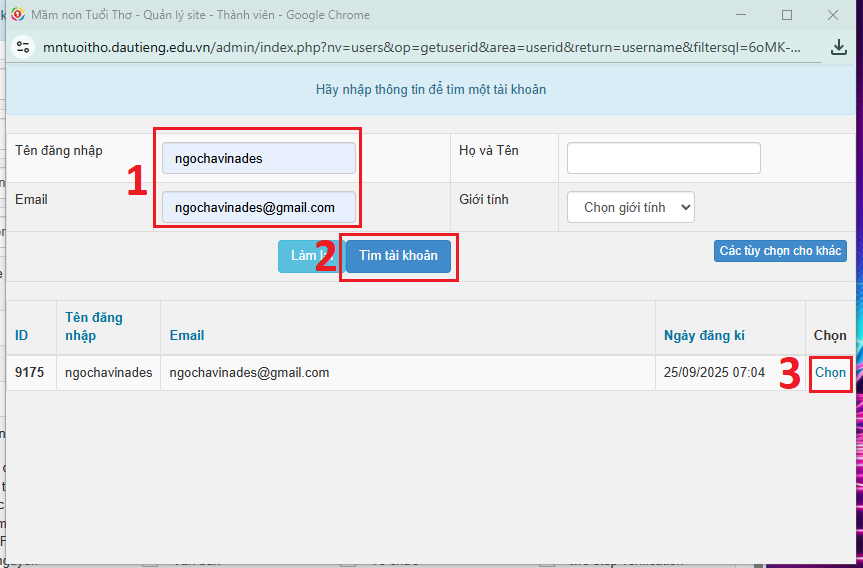The width and height of the screenshot is (863, 568).
Task: Close the account search popup window
Action: click(x=832, y=15)
